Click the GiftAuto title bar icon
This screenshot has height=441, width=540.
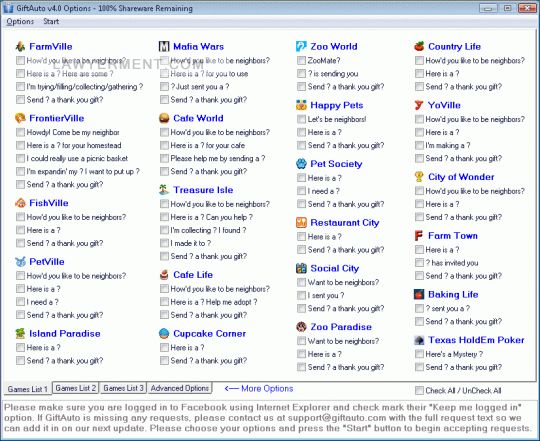point(8,8)
